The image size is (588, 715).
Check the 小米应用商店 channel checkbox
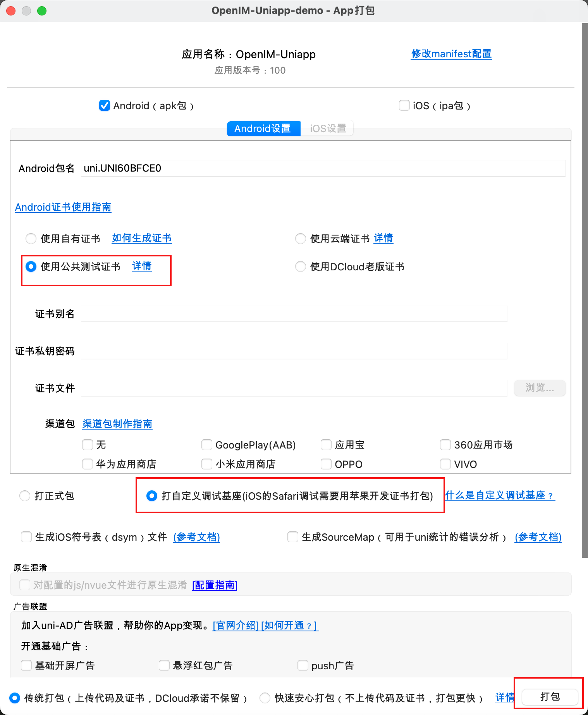207,464
